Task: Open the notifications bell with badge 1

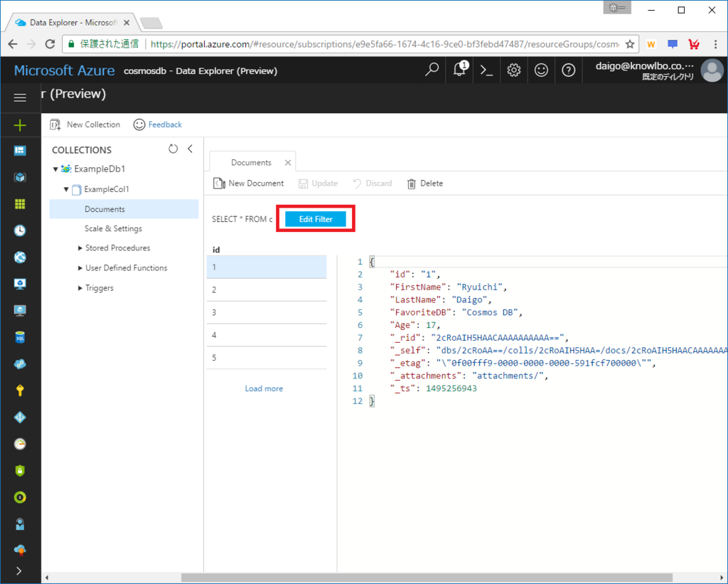Action: pyautogui.click(x=460, y=69)
